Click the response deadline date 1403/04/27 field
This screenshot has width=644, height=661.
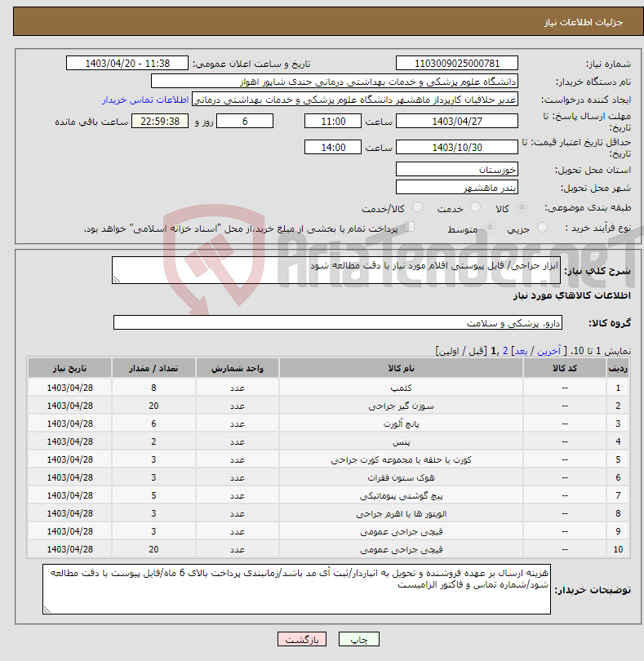tap(457, 122)
